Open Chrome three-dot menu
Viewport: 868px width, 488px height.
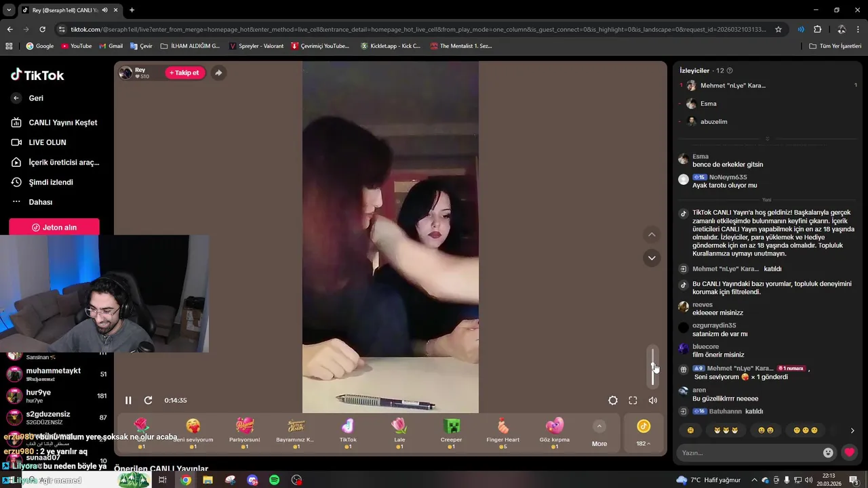point(858,29)
